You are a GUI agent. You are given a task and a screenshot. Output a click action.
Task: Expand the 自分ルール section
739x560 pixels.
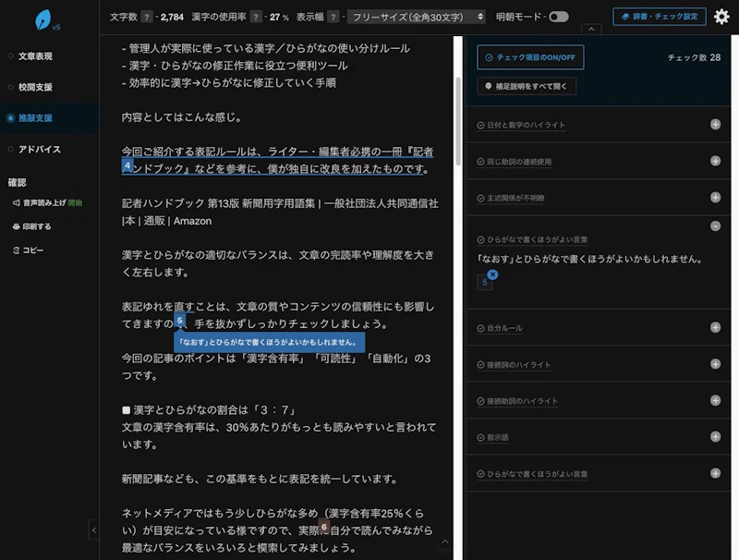pyautogui.click(x=716, y=325)
